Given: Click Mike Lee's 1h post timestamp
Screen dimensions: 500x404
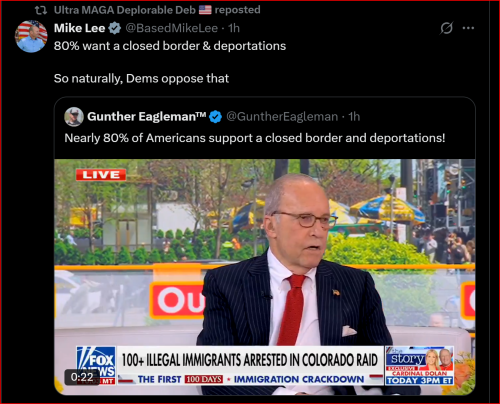Looking at the screenshot, I should pos(234,28).
